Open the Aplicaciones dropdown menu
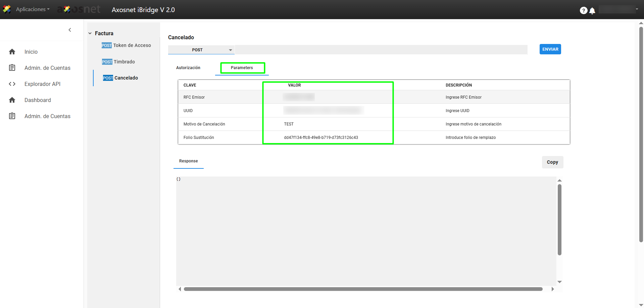The height and width of the screenshot is (308, 644). 33,9
